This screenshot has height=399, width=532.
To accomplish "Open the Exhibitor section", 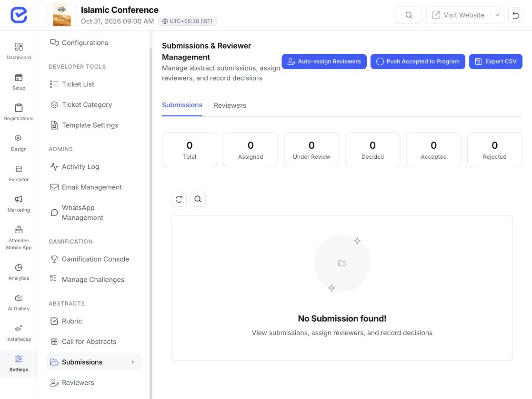I will 19,174.
